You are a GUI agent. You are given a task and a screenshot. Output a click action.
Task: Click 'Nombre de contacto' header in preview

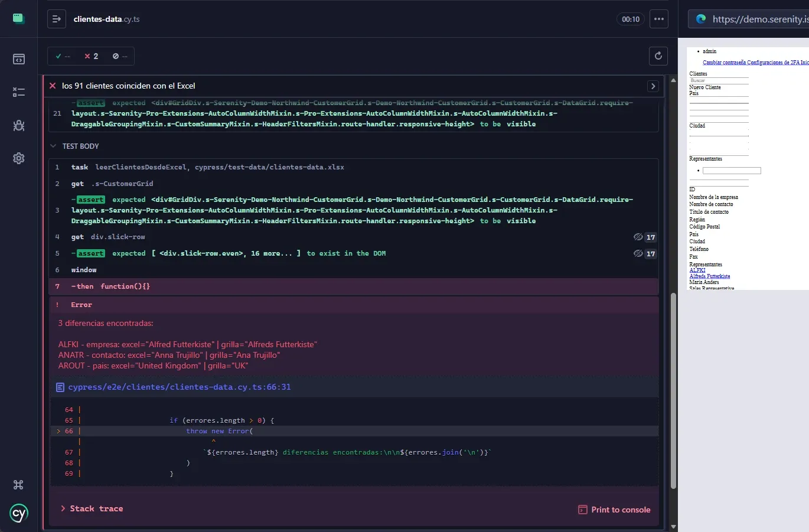(x=711, y=204)
